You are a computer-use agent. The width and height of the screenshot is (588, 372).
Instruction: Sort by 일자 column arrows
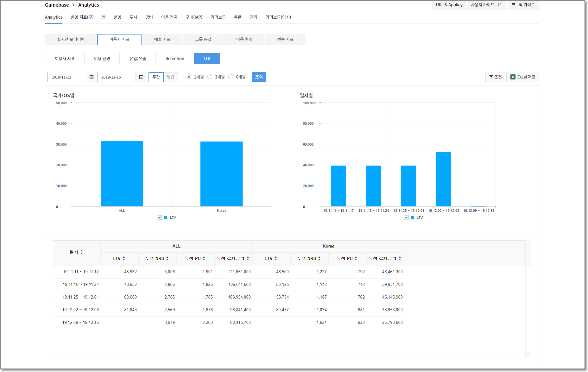coord(81,252)
